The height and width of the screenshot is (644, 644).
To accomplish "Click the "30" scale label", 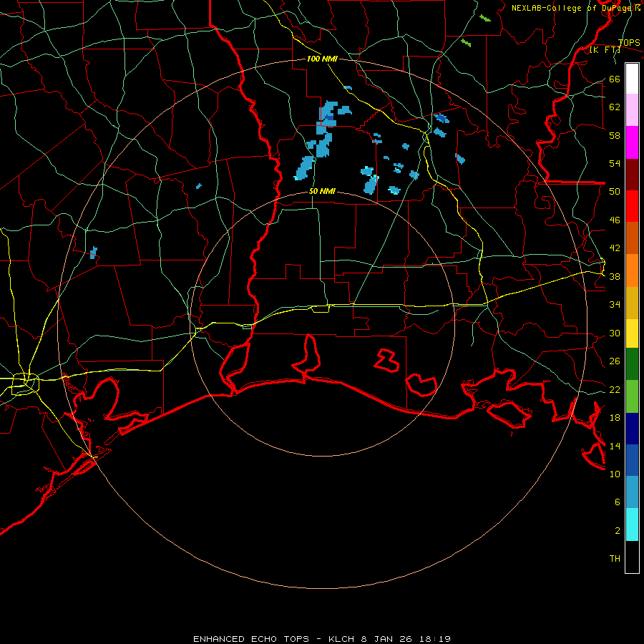I will click(x=615, y=333).
